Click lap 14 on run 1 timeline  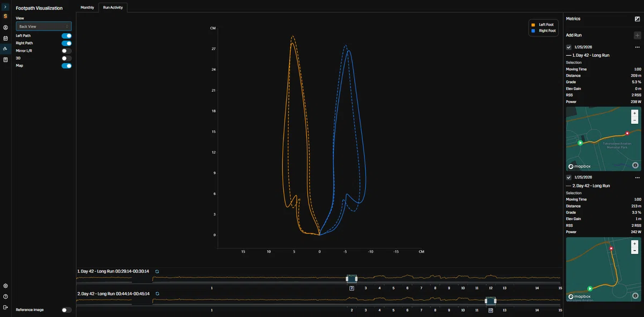(537, 288)
